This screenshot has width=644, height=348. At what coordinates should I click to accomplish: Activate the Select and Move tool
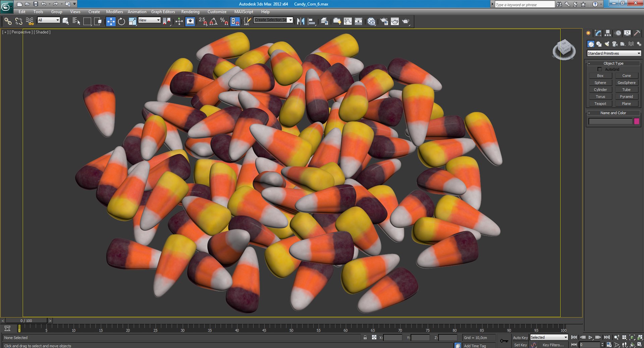tap(111, 21)
